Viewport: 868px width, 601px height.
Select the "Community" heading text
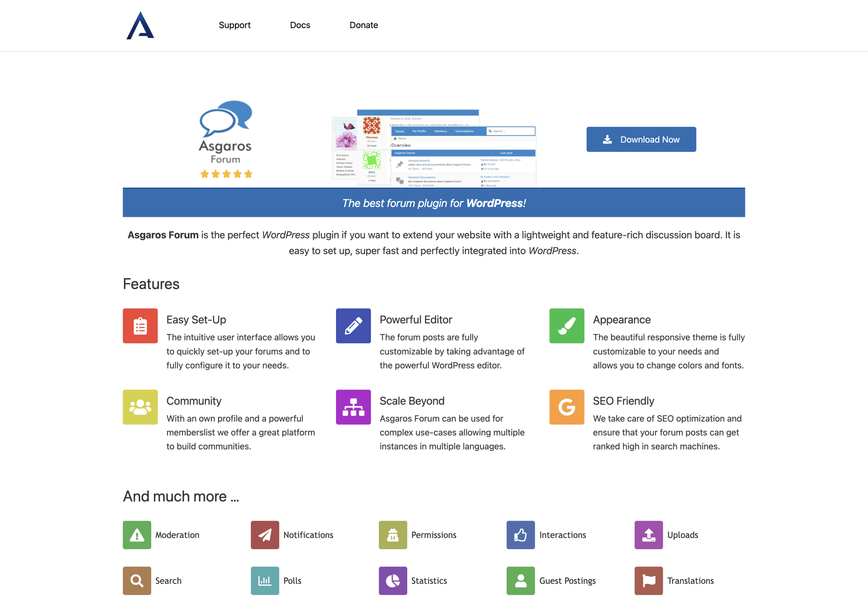tap(194, 401)
